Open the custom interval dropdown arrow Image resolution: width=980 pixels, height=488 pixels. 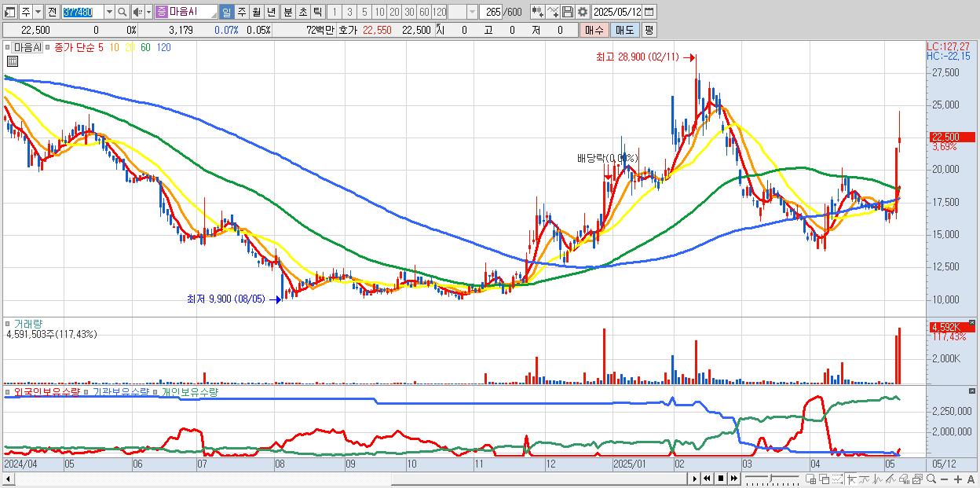(472, 12)
